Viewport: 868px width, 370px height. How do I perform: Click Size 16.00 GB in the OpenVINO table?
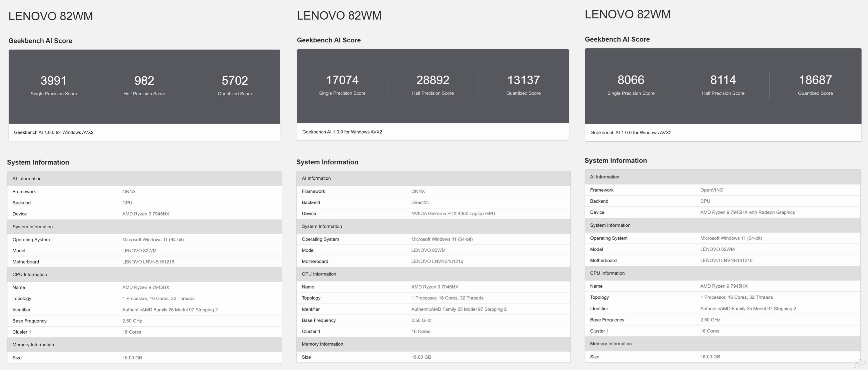[710, 357]
